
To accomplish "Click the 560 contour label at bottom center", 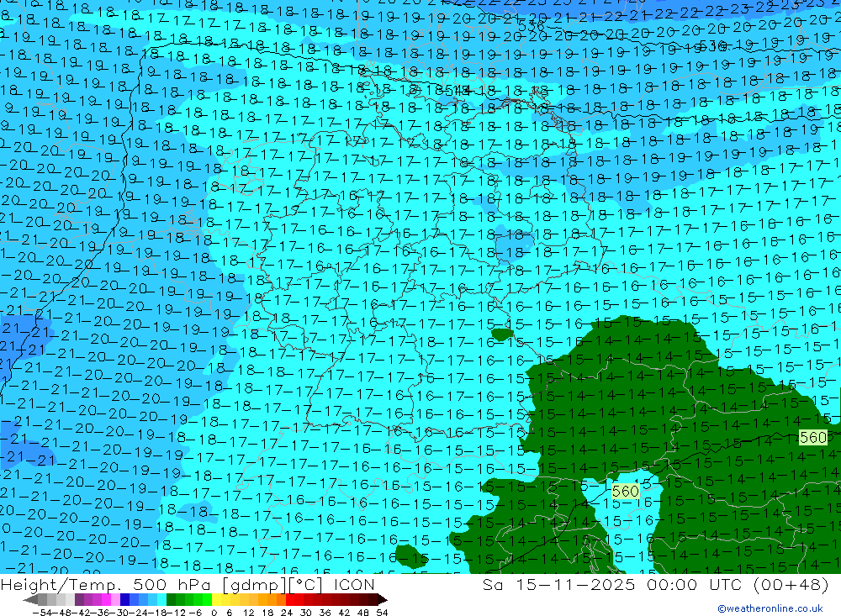I will click(x=626, y=491).
